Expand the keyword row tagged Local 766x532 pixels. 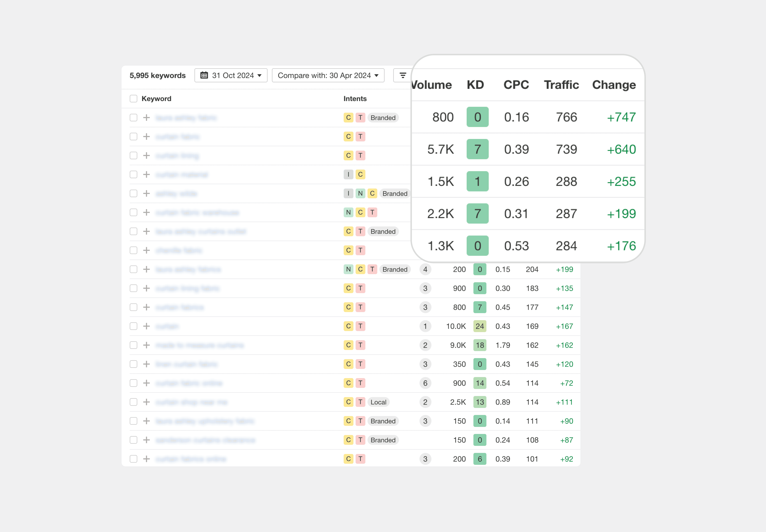pos(146,402)
